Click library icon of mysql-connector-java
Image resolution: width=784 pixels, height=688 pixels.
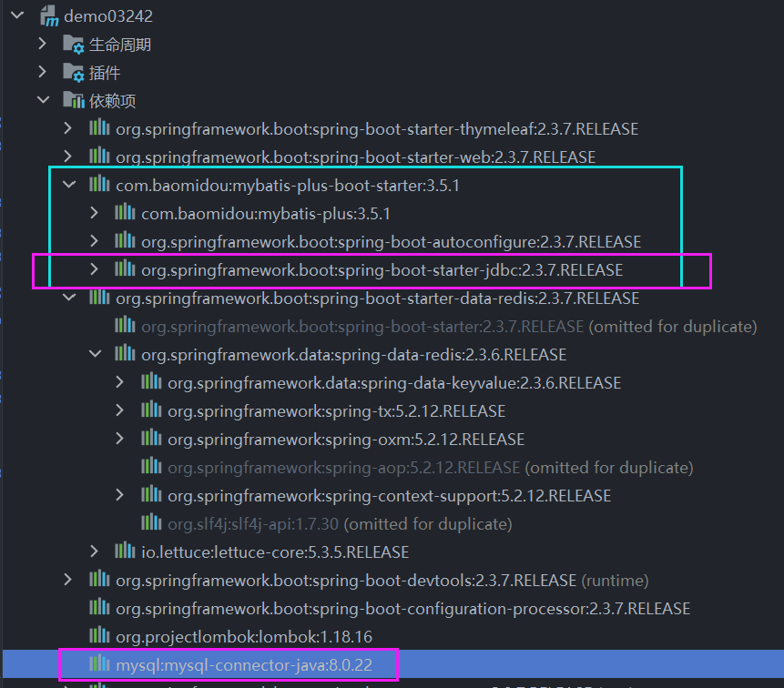pyautogui.click(x=99, y=663)
